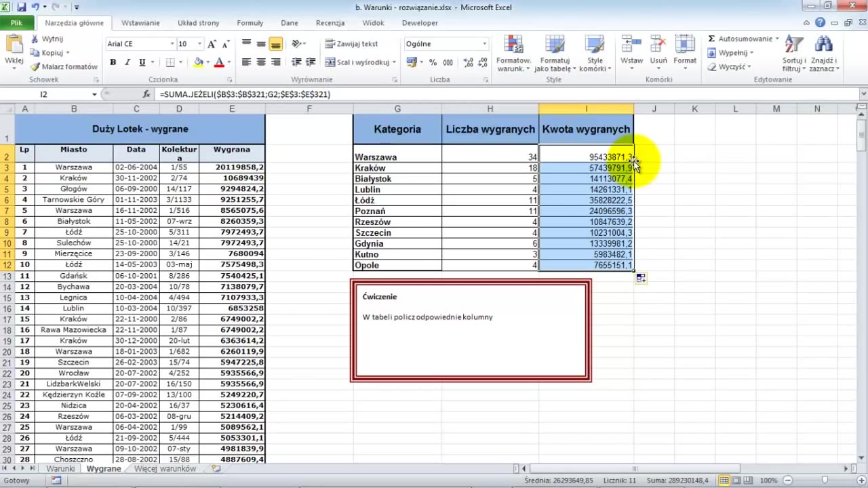Toggle italic formatting
This screenshot has width=868, height=488.
tap(127, 62)
